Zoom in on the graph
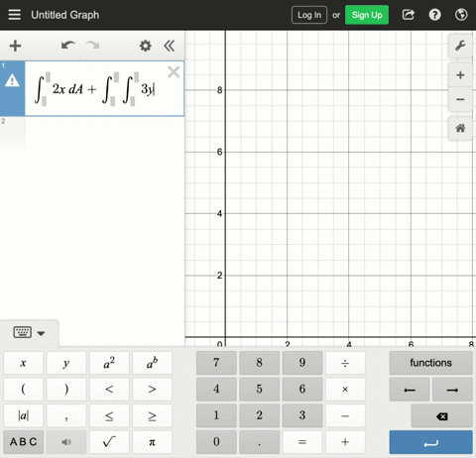This screenshot has height=458, width=476. coord(460,75)
